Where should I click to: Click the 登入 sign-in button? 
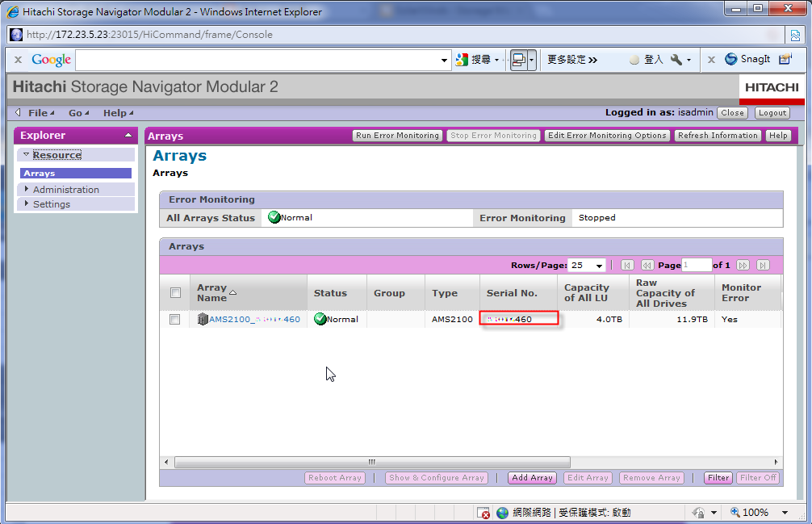click(647, 60)
